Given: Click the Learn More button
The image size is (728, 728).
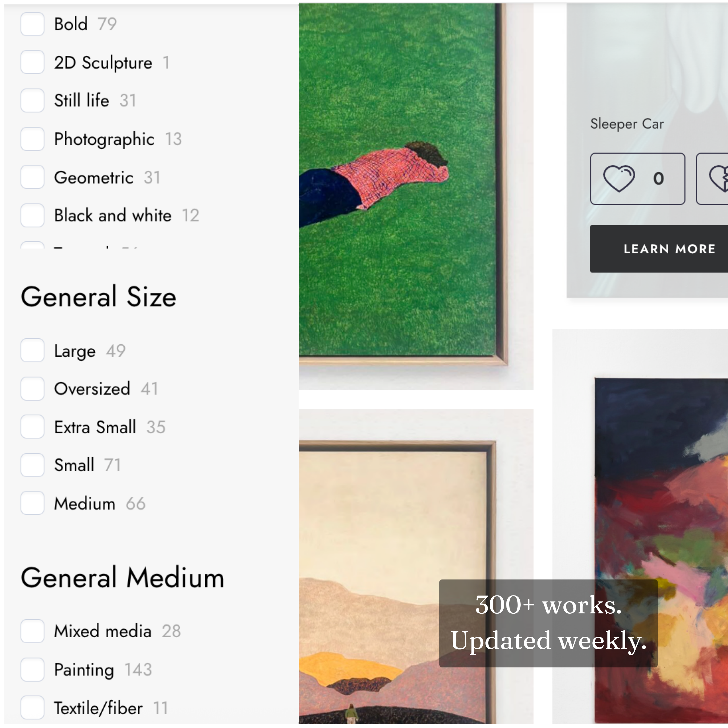Looking at the screenshot, I should [659, 249].
